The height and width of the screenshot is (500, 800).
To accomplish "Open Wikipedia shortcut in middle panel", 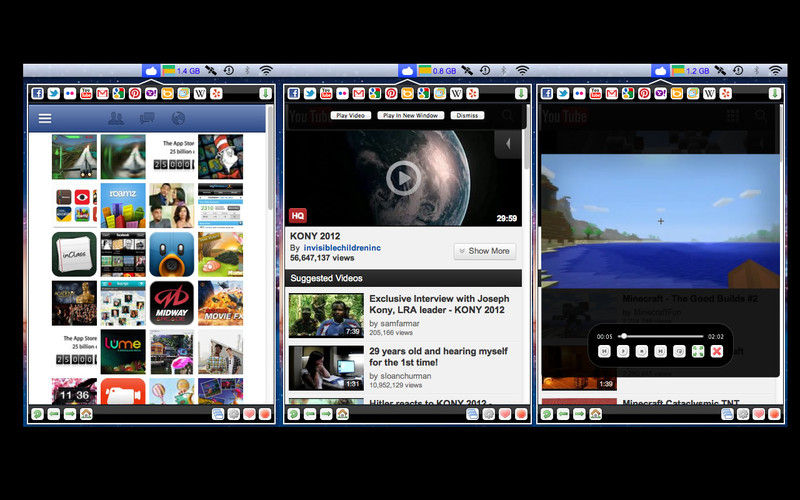I will [x=456, y=93].
